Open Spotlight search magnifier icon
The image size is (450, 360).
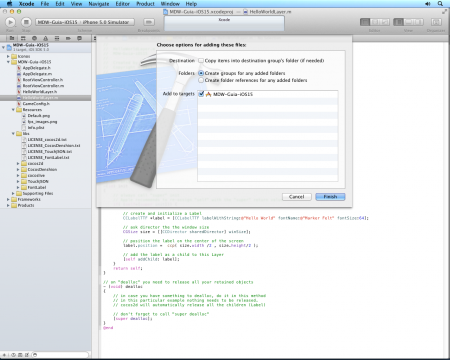click(440, 4)
